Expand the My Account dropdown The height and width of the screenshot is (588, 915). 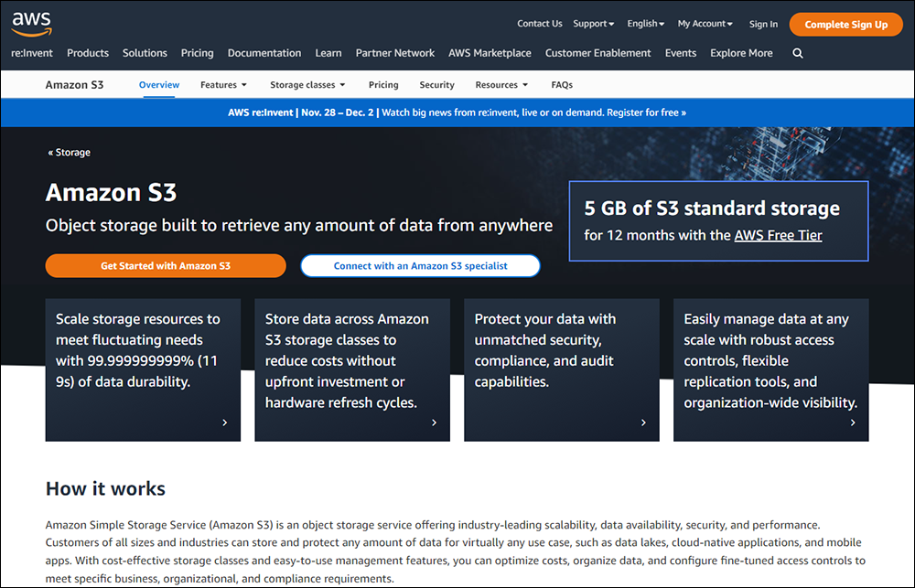705,24
